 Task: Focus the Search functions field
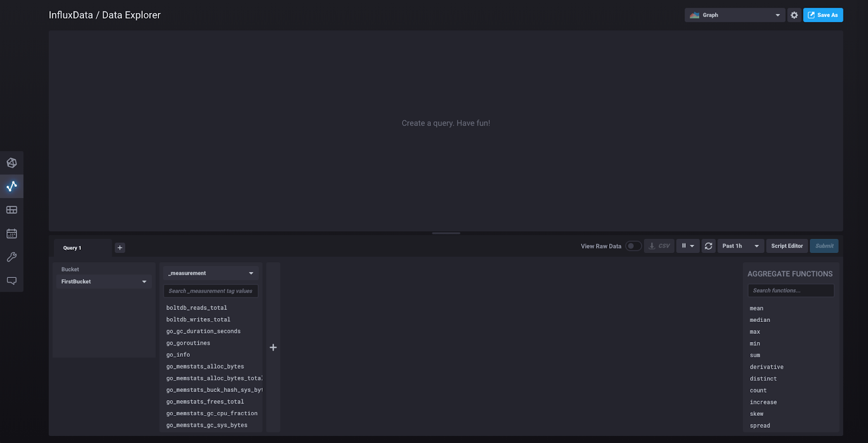791,290
